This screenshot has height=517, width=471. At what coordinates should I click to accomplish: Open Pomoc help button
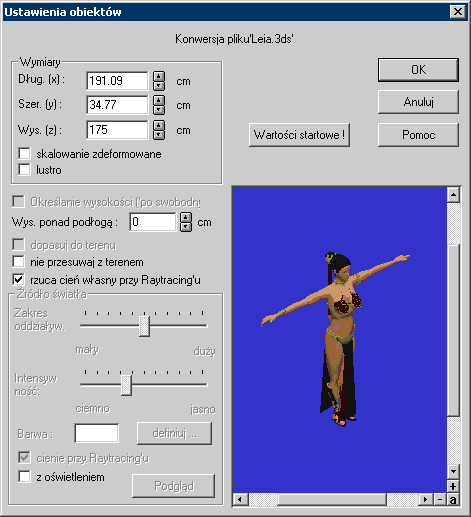click(418, 135)
